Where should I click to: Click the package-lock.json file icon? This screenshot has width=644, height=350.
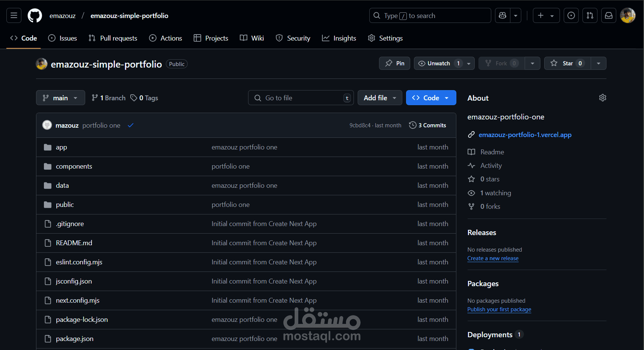[x=48, y=320]
